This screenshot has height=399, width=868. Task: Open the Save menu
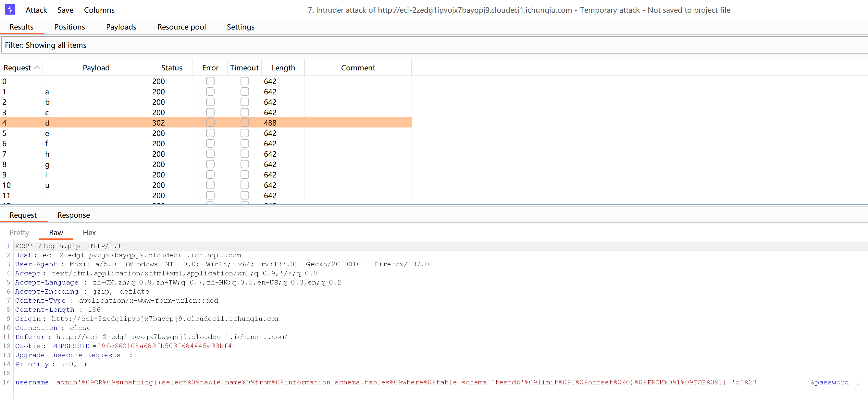click(x=65, y=10)
